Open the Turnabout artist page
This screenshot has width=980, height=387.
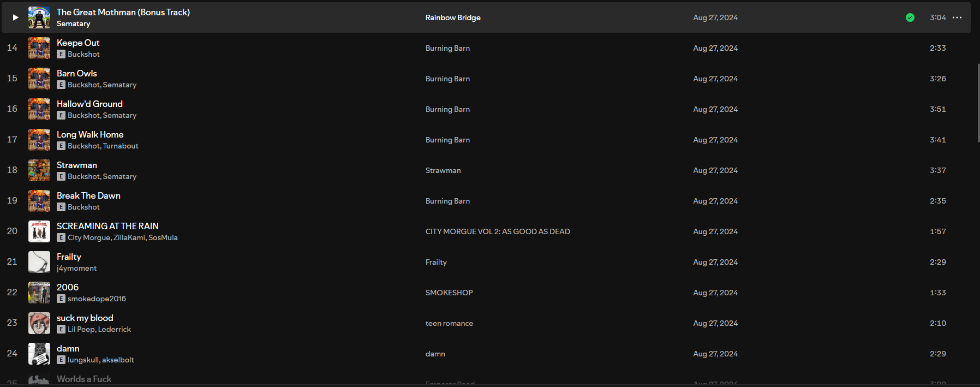pos(121,146)
